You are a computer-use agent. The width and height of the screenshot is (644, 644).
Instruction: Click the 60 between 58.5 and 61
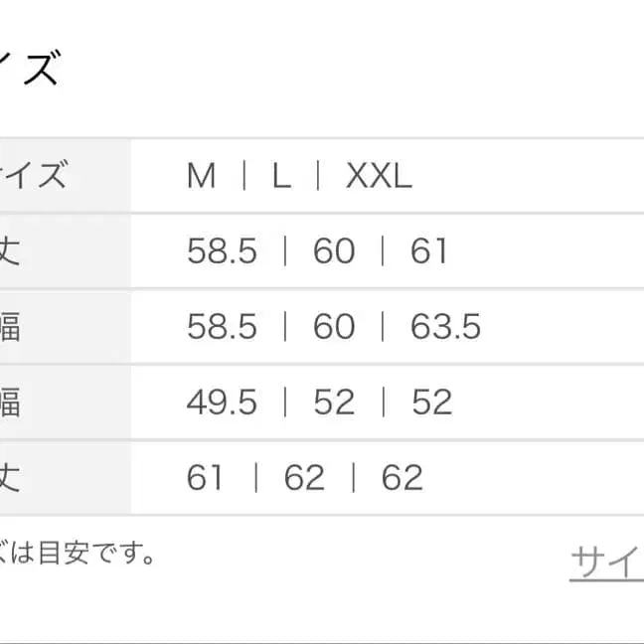334,251
